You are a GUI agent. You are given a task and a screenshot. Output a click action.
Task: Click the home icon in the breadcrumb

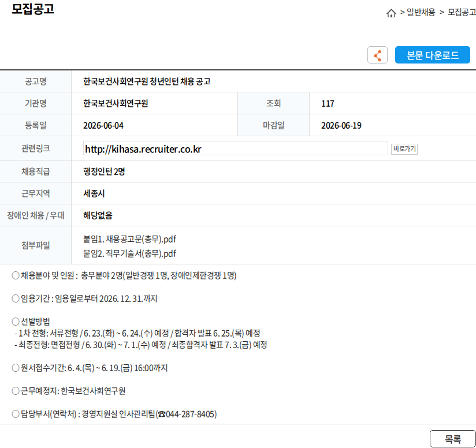pyautogui.click(x=391, y=13)
